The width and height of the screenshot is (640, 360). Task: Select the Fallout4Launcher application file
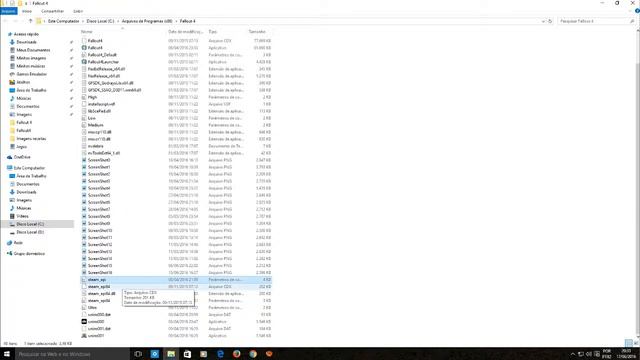click(x=103, y=62)
